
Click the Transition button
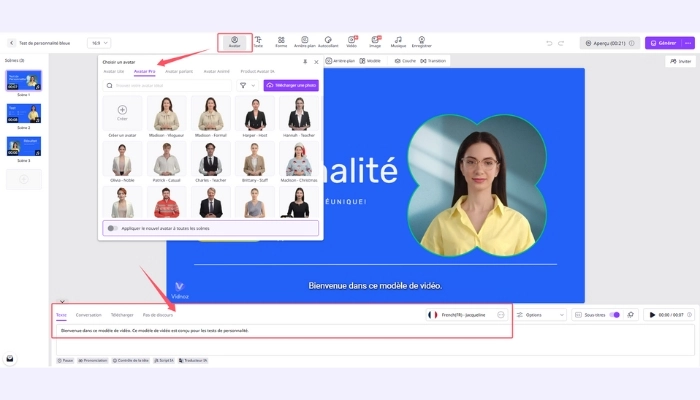click(x=433, y=61)
